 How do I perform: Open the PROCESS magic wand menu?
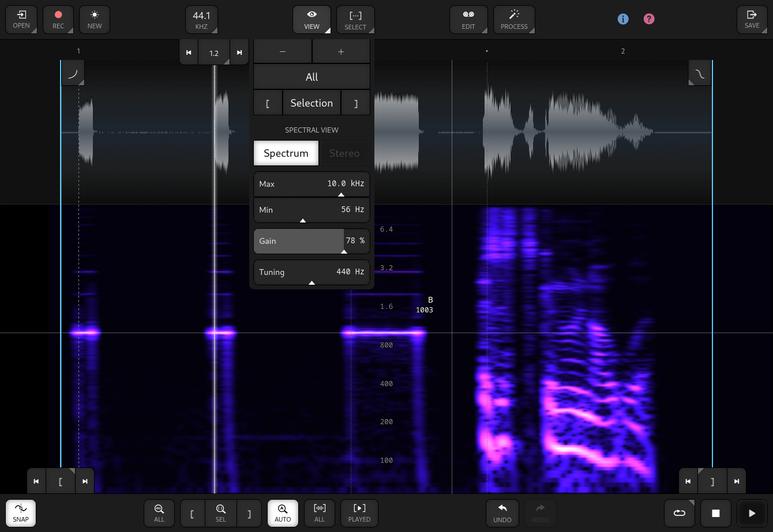click(514, 20)
